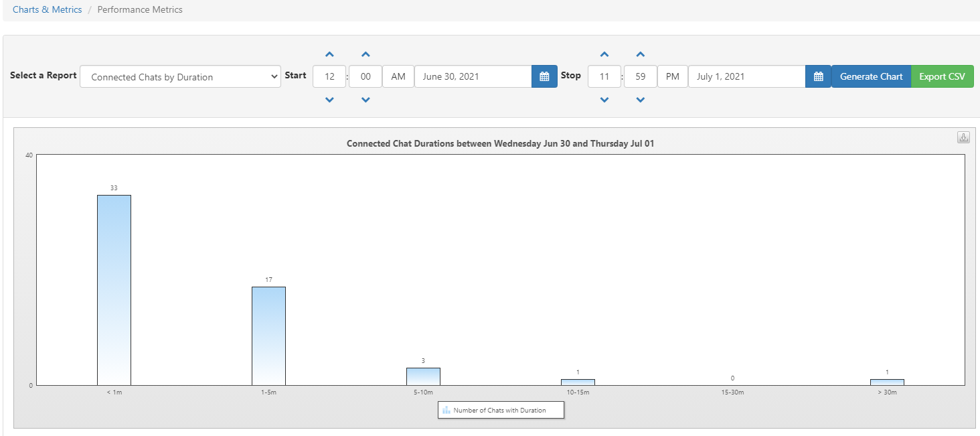
Task: Click the '15-30m' axis label
Action: (x=732, y=392)
